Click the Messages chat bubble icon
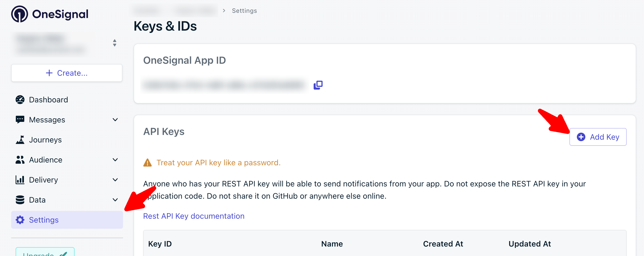Screen dimensions: 644x256 pos(20,120)
